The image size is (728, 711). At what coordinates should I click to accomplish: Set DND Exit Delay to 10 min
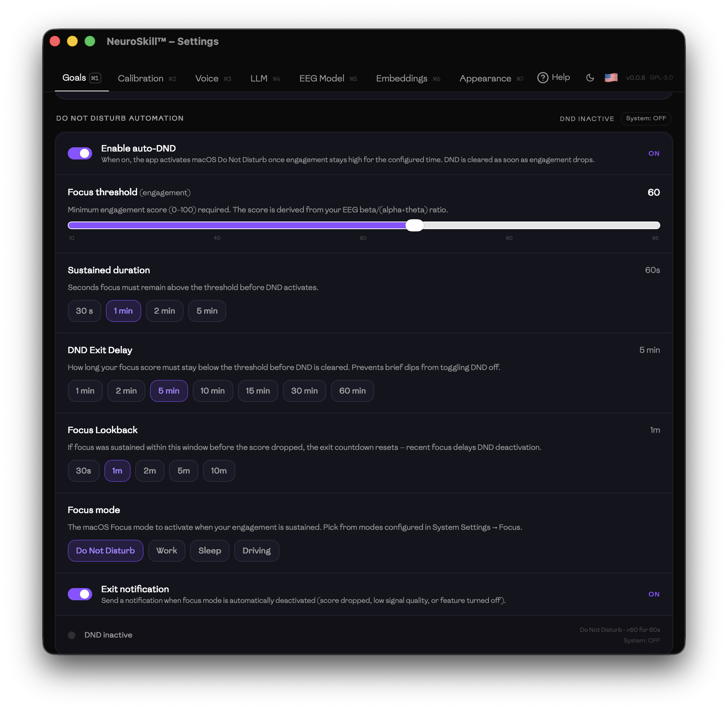[212, 391]
